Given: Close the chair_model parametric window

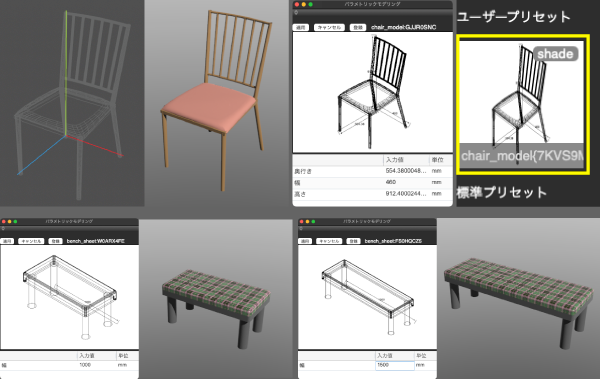Looking at the screenshot, I should (297, 4).
